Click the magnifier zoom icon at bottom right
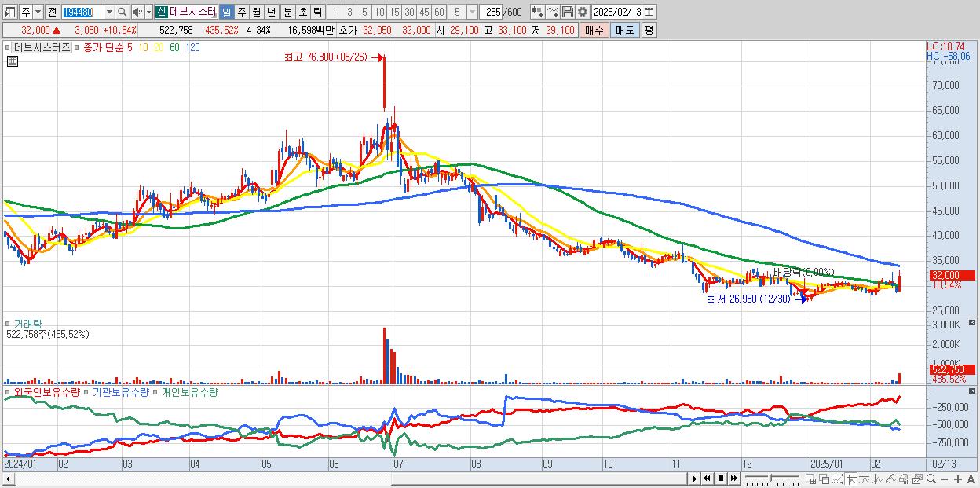The image size is (980, 488). pyautogui.click(x=931, y=479)
